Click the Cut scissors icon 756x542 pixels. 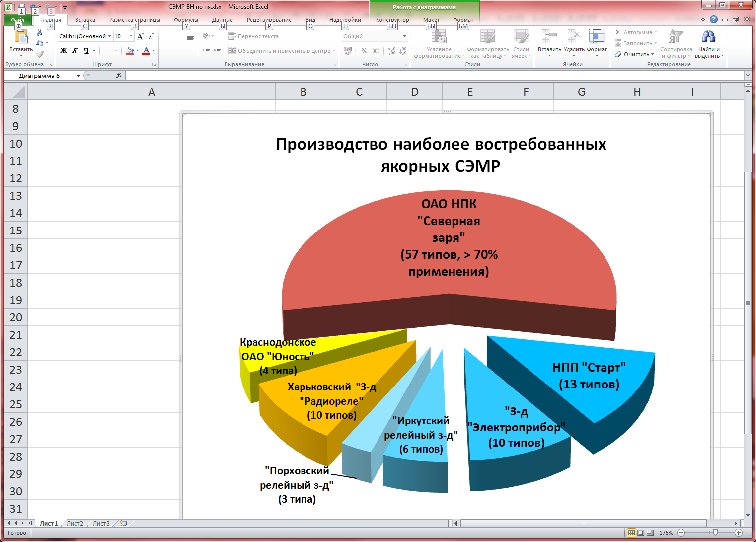40,33
